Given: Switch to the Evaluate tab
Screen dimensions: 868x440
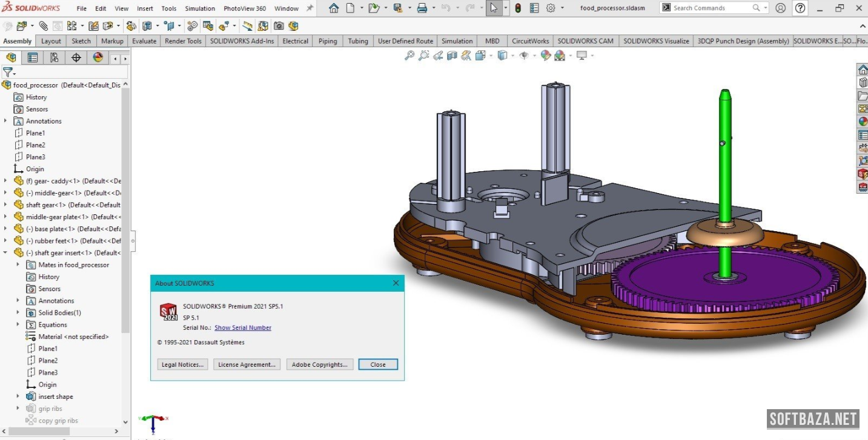Looking at the screenshot, I should [x=144, y=41].
